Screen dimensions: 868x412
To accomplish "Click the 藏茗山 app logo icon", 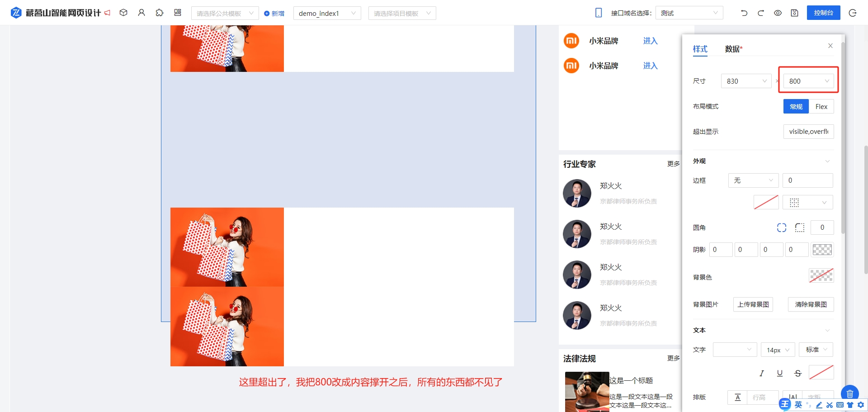I will click(x=16, y=13).
